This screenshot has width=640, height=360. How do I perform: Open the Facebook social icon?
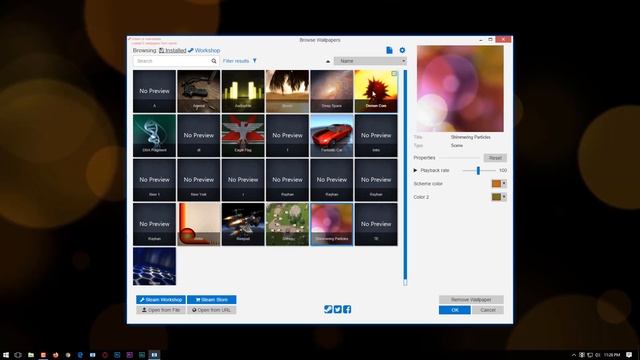tap(347, 309)
